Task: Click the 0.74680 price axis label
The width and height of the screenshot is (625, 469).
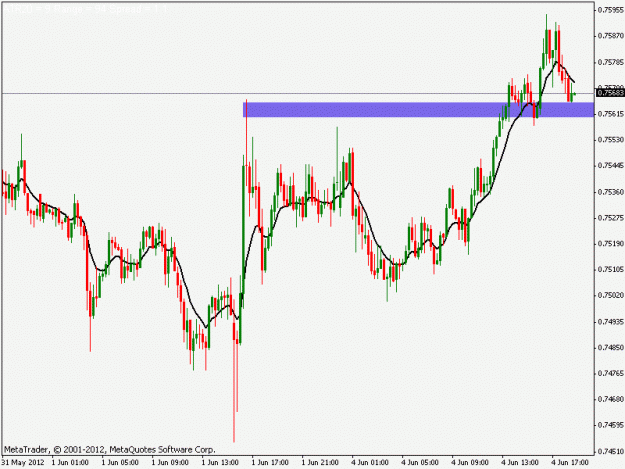Action: point(611,399)
